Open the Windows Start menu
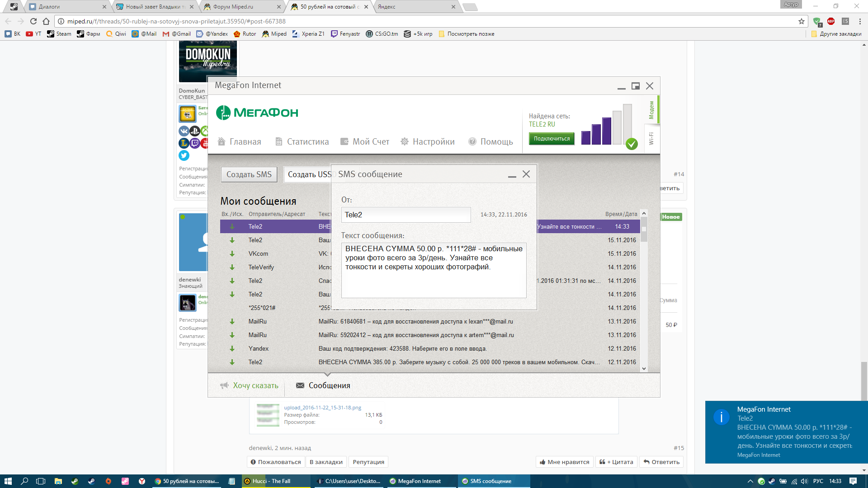The height and width of the screenshot is (488, 868). point(8,481)
